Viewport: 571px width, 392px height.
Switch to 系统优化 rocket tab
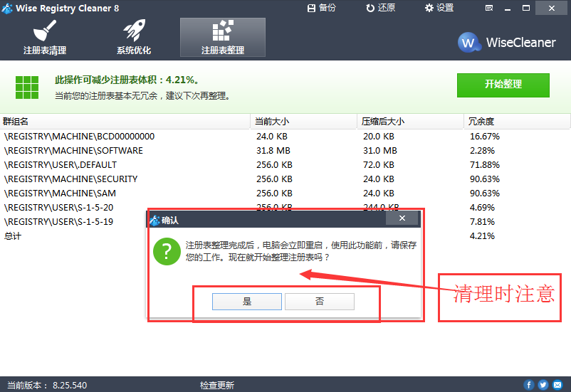click(x=134, y=38)
